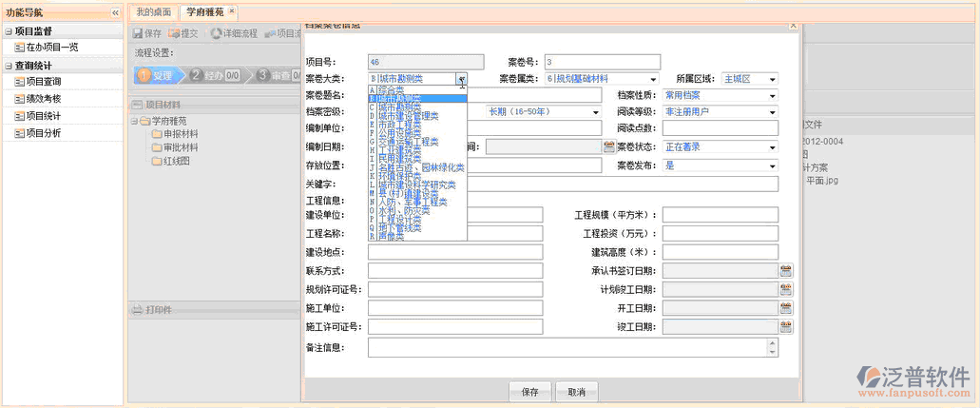Switch to the 我的桌面 tab
The width and height of the screenshot is (980, 408).
point(153,11)
